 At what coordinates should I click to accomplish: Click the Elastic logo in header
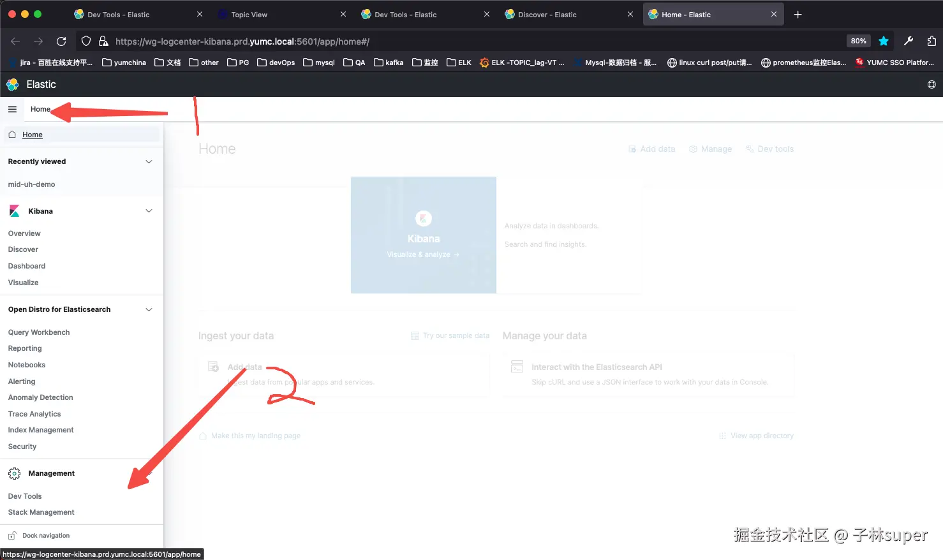coord(12,84)
